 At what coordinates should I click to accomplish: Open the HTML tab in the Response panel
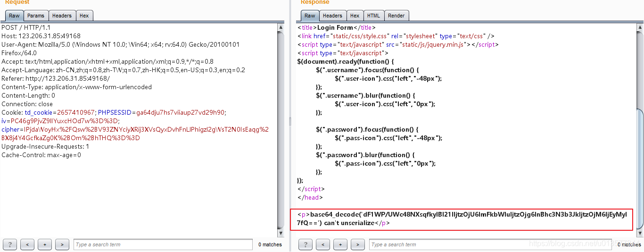click(x=373, y=16)
